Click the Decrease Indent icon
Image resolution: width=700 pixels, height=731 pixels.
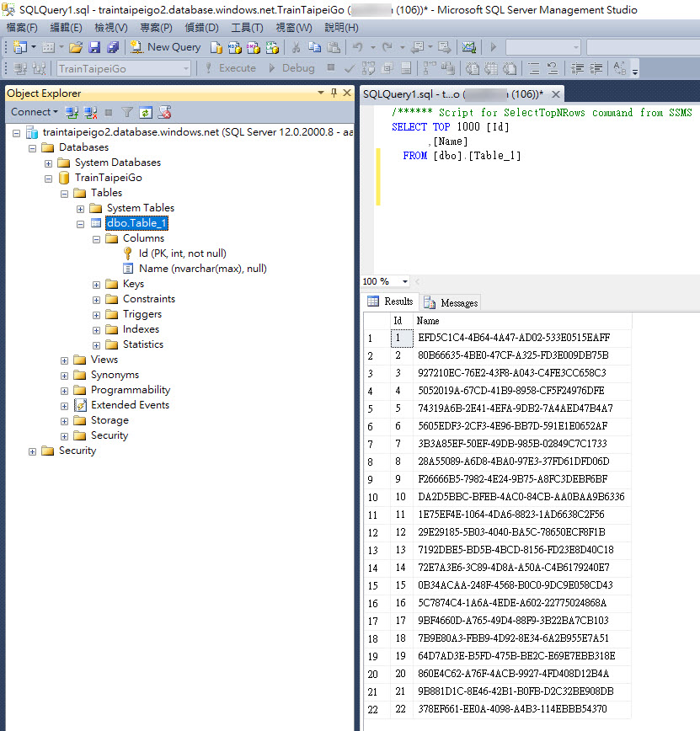(x=577, y=68)
